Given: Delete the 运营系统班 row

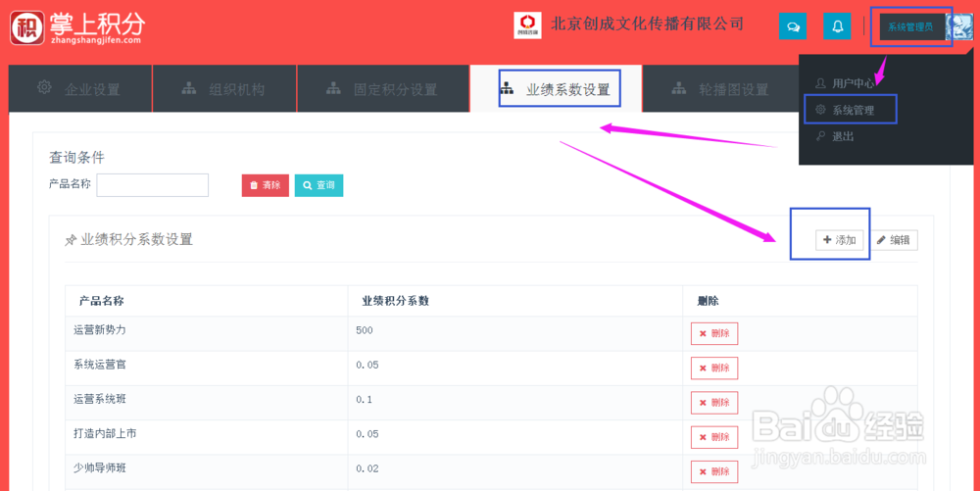Looking at the screenshot, I should pyautogui.click(x=714, y=402).
